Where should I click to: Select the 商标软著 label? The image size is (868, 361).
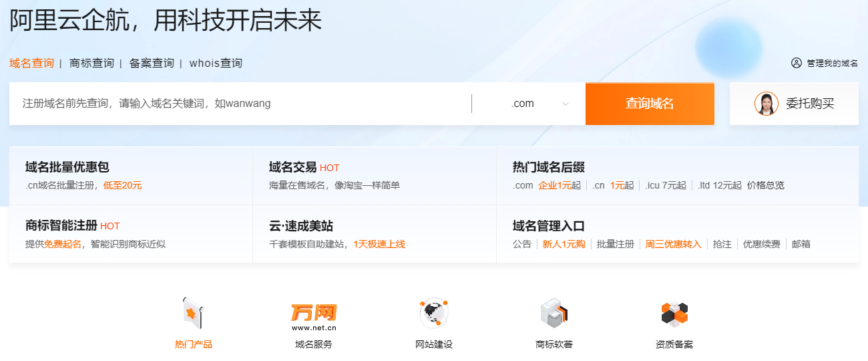click(554, 344)
